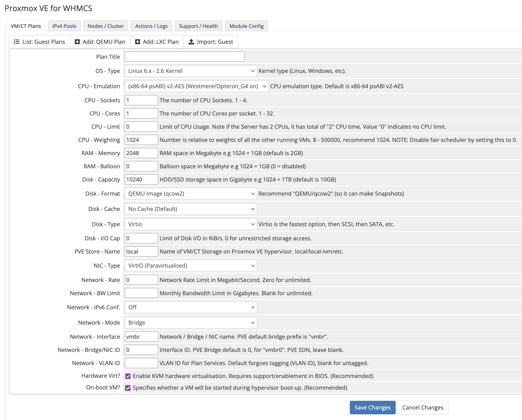The image size is (522, 420).
Task: Open the OS - Type dropdown
Action: tap(191, 71)
